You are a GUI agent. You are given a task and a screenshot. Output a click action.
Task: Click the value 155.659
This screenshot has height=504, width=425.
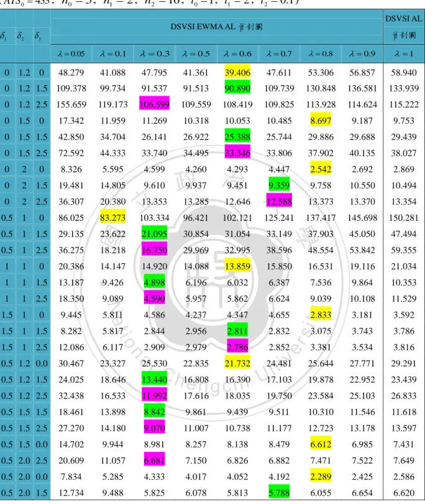tap(71, 104)
